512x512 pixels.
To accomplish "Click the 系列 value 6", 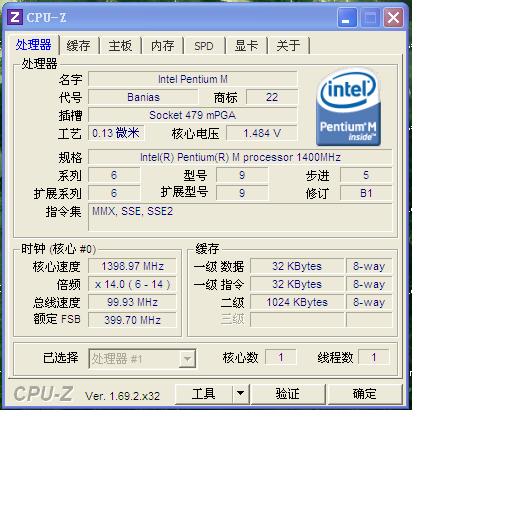I will coord(114,175).
